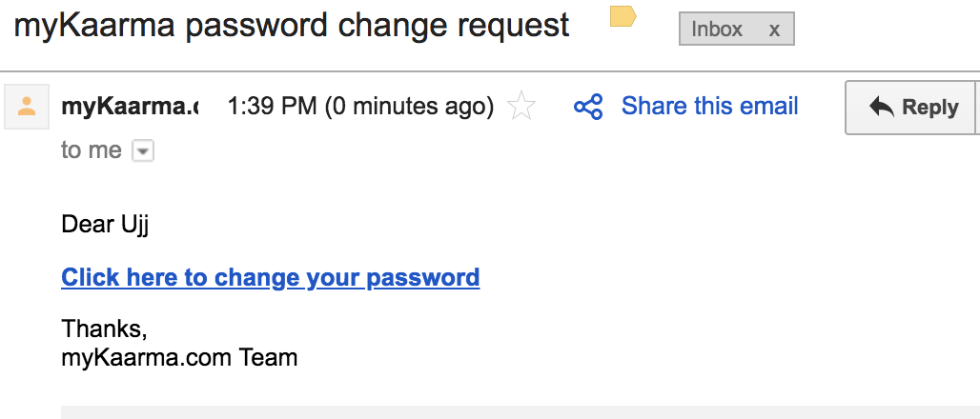Open the Share this email link

click(x=709, y=106)
